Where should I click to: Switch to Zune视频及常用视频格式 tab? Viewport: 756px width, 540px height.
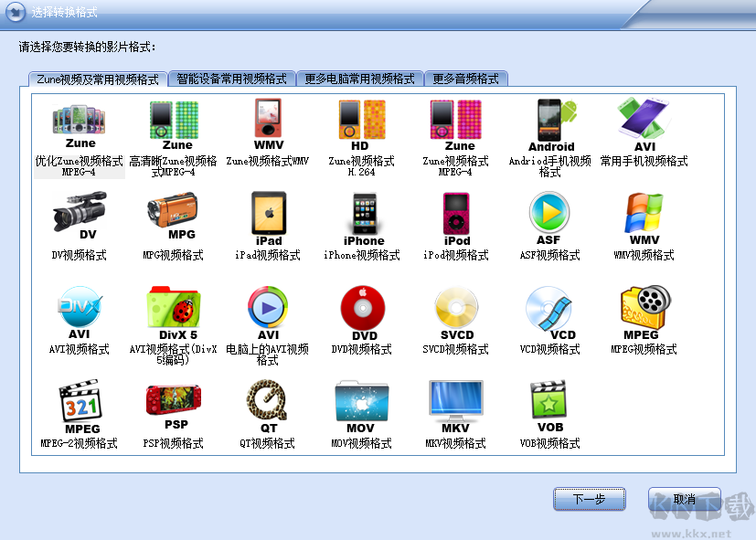98,79
